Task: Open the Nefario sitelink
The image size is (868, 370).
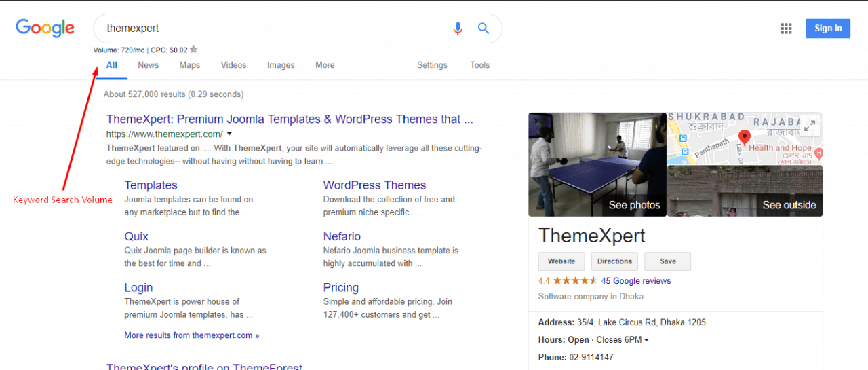Action: (342, 237)
